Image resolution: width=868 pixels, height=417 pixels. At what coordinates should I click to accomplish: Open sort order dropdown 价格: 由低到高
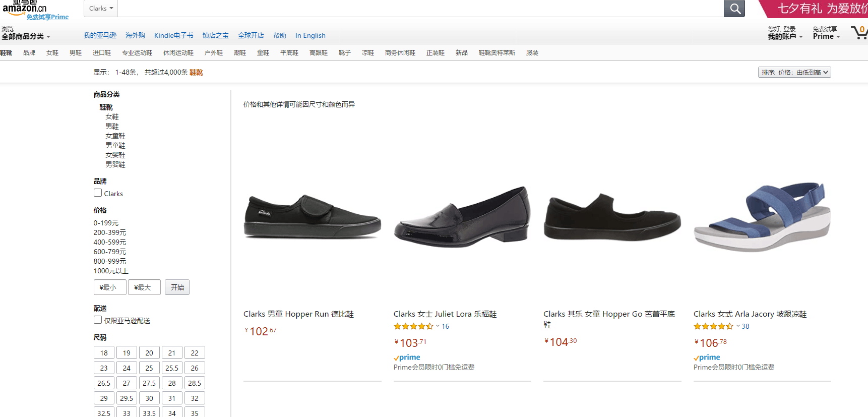click(x=794, y=73)
